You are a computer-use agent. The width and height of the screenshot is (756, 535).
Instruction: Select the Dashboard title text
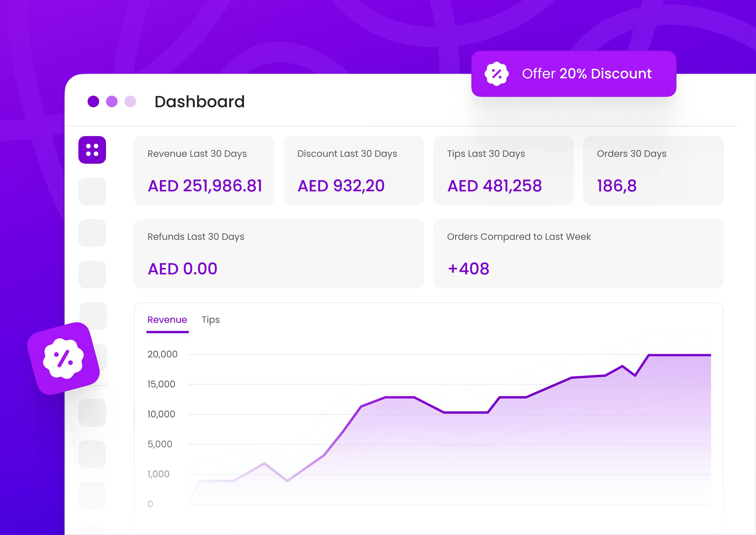click(200, 101)
